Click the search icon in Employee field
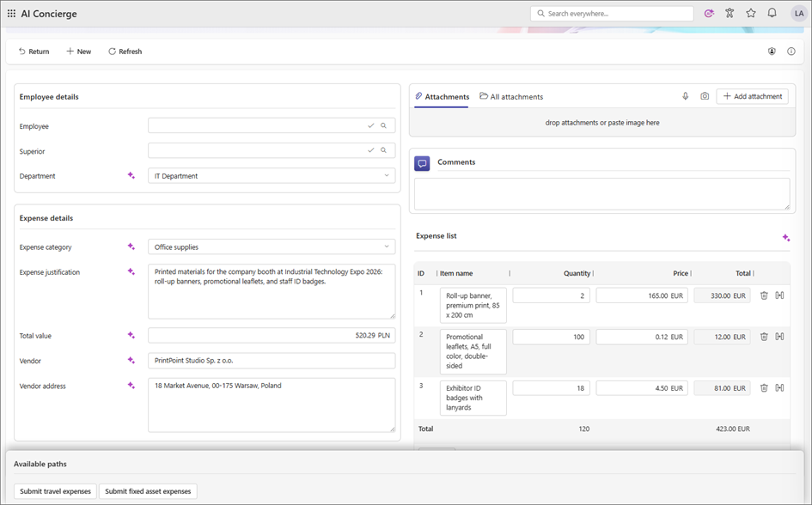Viewport: 812px width, 505px height. click(x=384, y=126)
